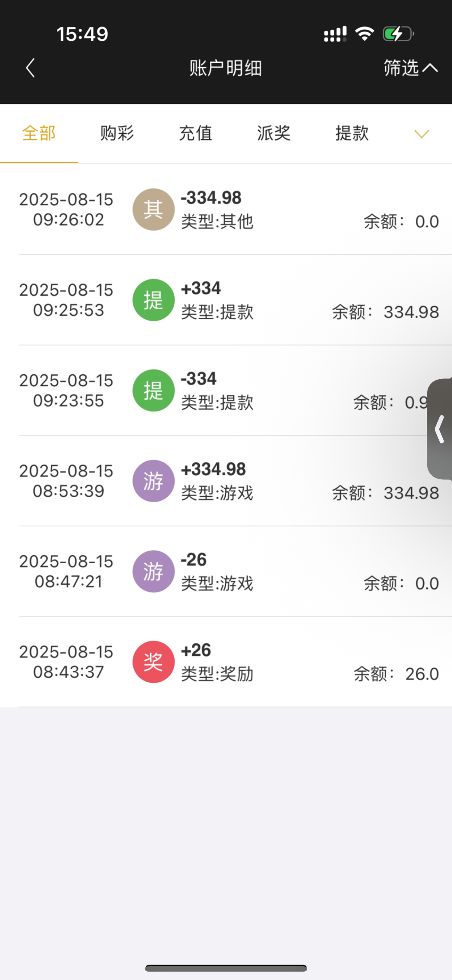Tap the red 奖 reward icon
Image resolution: width=452 pixels, height=980 pixels.
(153, 662)
